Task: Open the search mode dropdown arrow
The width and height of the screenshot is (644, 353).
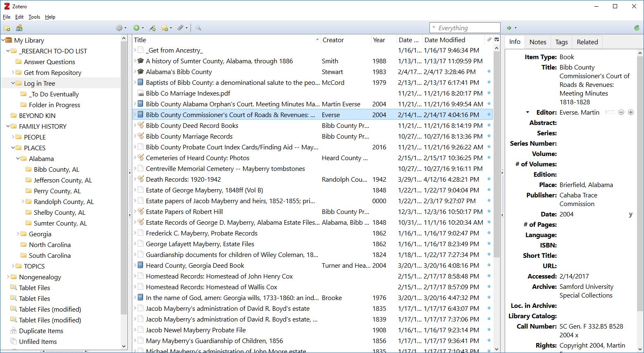Action: [434, 28]
